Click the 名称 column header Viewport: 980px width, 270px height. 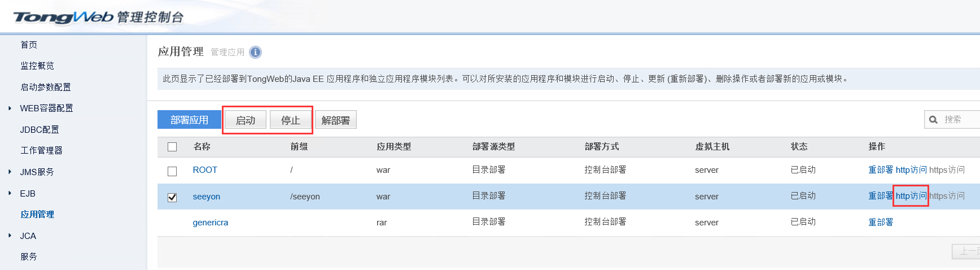coord(202,146)
